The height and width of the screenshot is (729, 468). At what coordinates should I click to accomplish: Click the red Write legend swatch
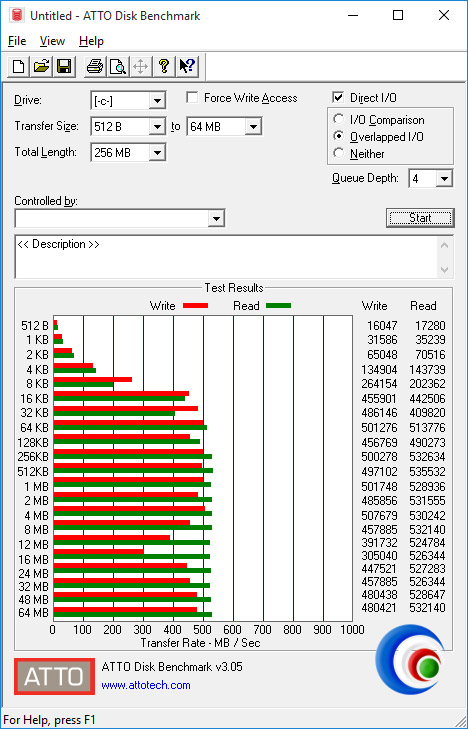(195, 306)
